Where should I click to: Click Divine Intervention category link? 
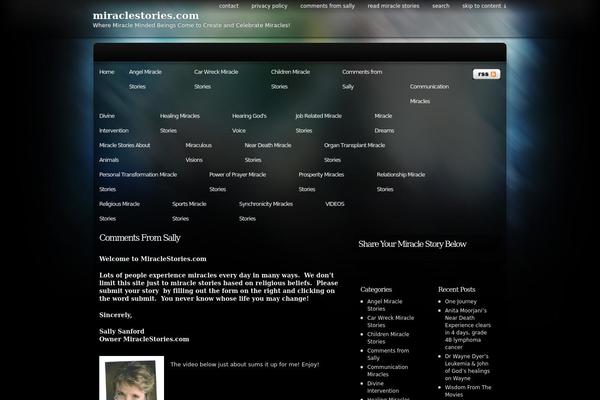[x=383, y=387]
